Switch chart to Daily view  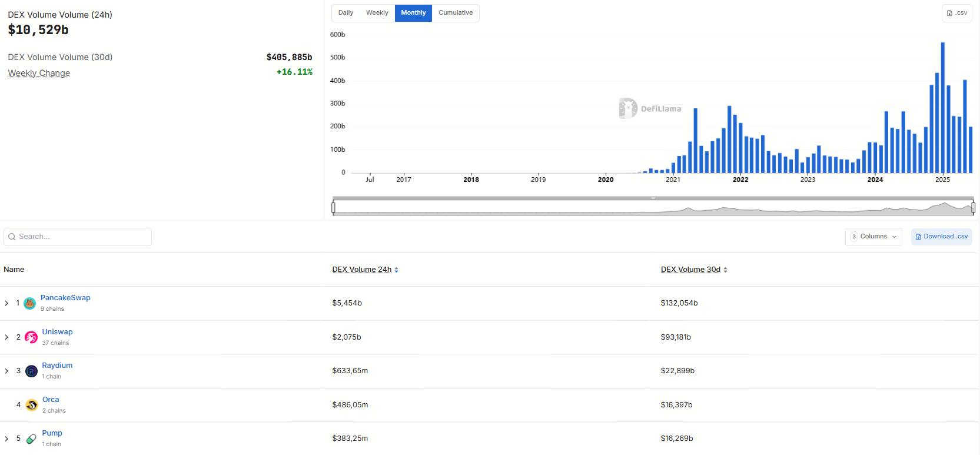click(x=346, y=13)
